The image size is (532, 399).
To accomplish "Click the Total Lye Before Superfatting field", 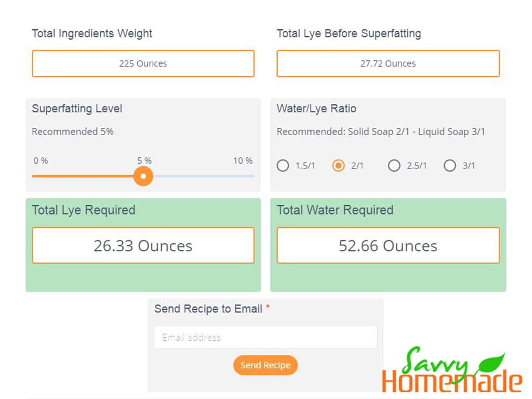I will pyautogui.click(x=388, y=63).
